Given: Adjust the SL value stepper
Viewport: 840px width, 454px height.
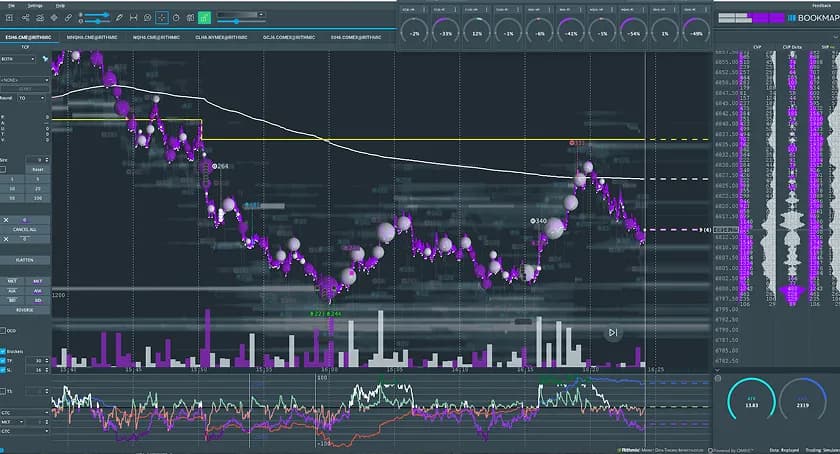Looking at the screenshot, I should tap(38, 370).
